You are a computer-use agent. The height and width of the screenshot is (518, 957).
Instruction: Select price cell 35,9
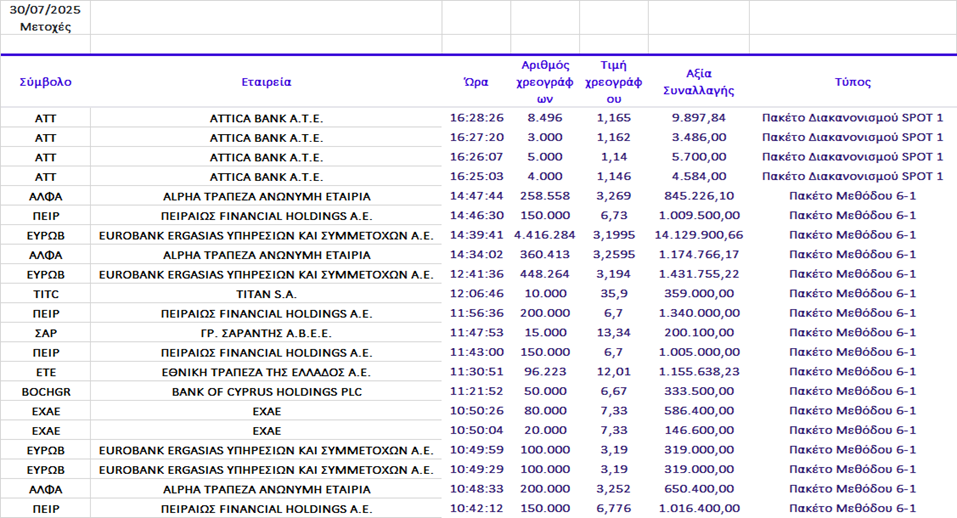(x=613, y=293)
